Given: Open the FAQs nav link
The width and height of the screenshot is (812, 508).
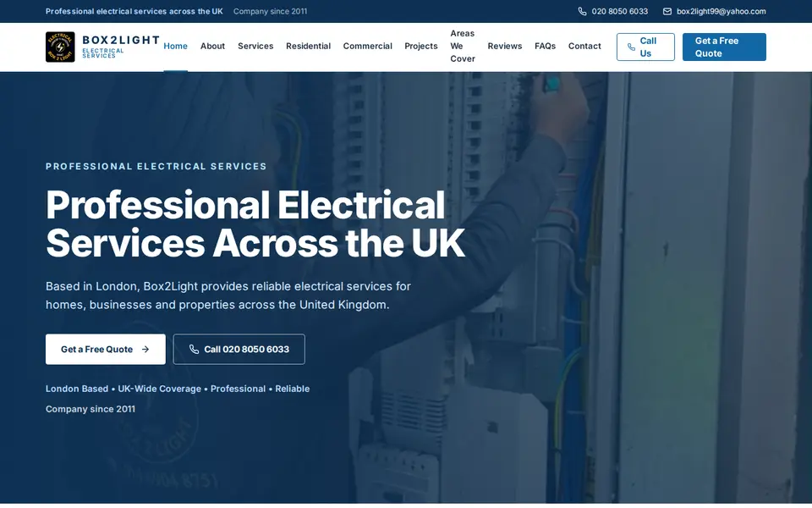Looking at the screenshot, I should pyautogui.click(x=546, y=46).
